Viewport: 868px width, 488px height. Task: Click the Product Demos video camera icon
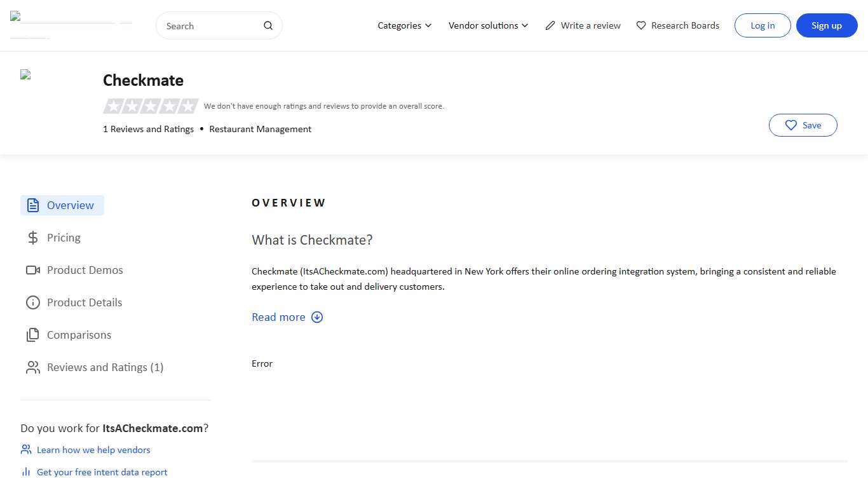pos(33,270)
